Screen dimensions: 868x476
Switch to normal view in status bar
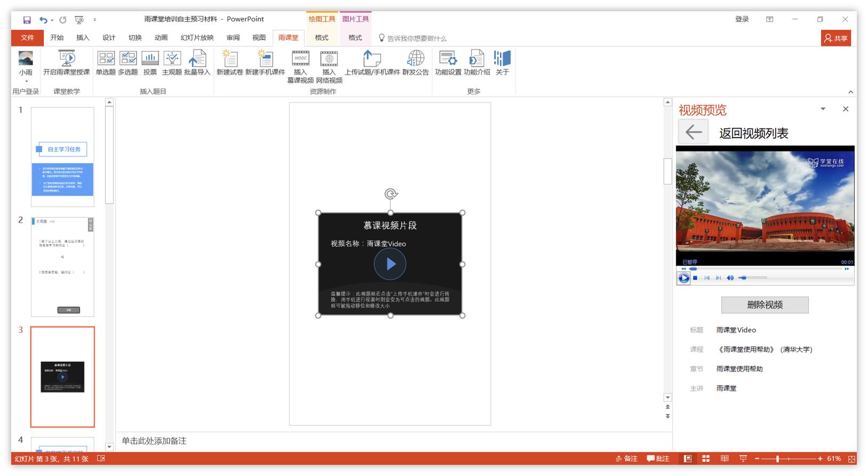[688, 458]
